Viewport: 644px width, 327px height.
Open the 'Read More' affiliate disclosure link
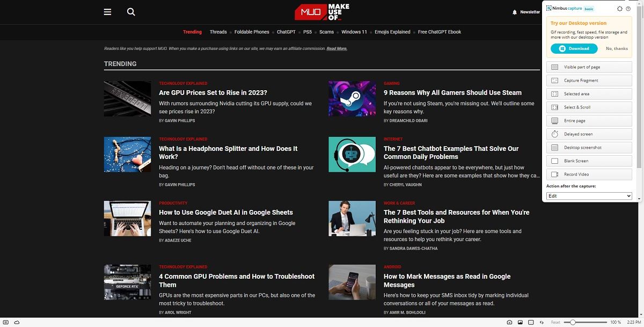(337, 48)
